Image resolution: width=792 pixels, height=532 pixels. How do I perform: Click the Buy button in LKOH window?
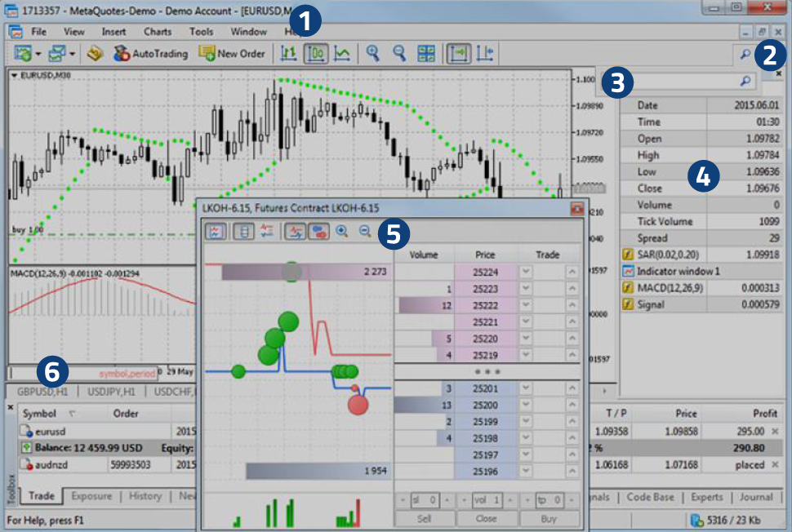[x=549, y=518]
